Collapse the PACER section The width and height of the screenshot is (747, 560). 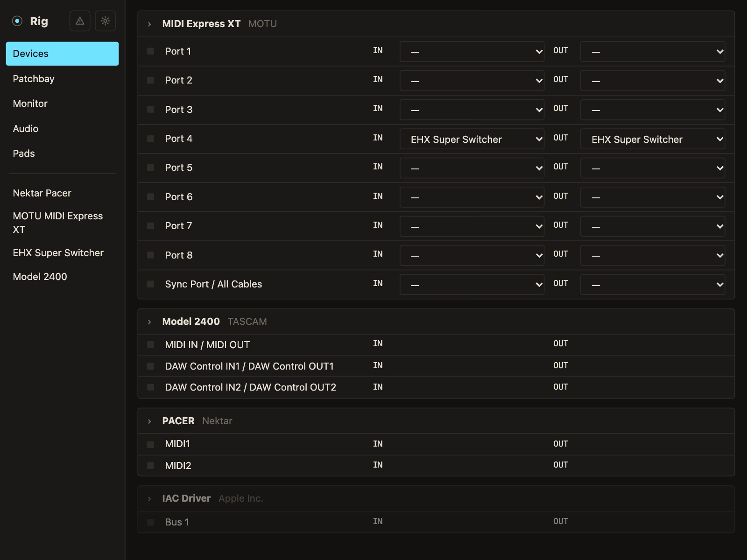click(149, 421)
